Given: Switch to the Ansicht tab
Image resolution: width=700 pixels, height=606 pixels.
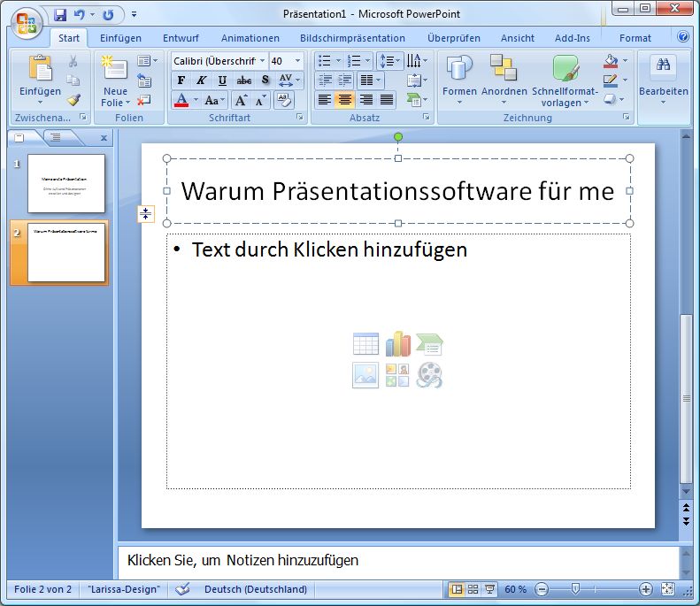Looking at the screenshot, I should (x=518, y=38).
